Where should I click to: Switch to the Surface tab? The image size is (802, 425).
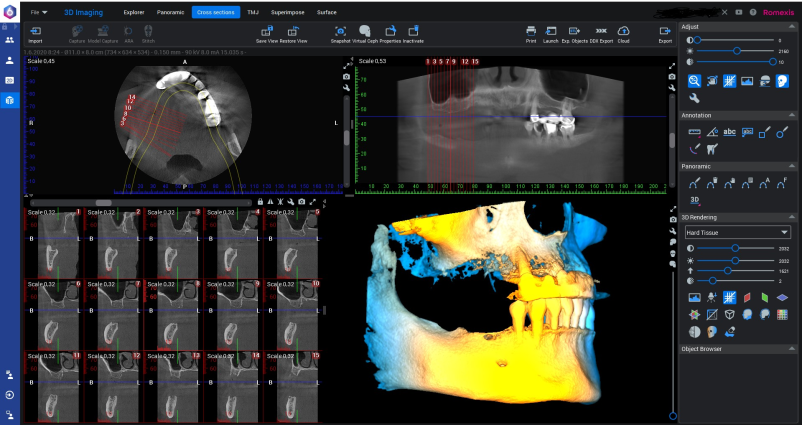pyautogui.click(x=326, y=12)
